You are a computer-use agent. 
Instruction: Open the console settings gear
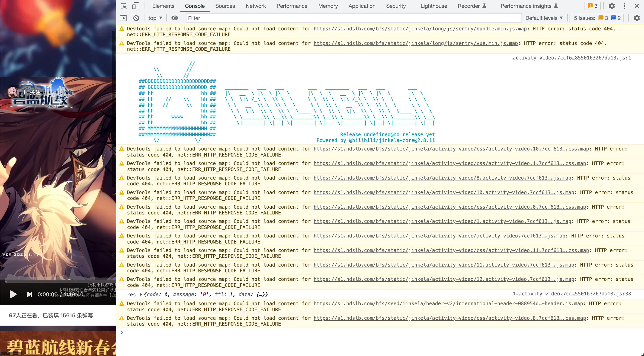click(636, 18)
